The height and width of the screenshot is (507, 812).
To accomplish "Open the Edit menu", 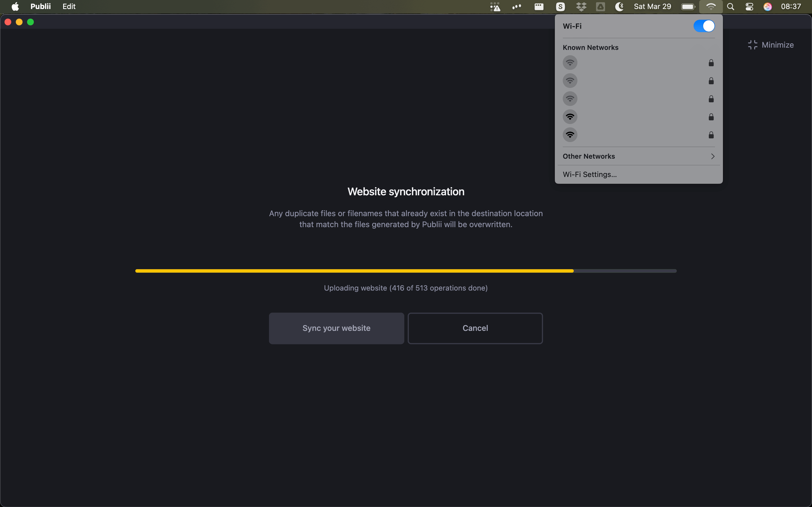I will [69, 7].
